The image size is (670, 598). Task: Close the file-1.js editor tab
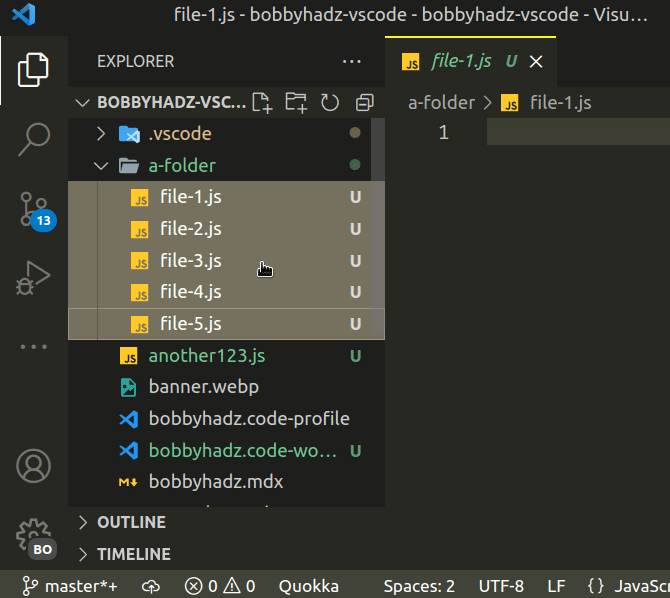coord(536,62)
